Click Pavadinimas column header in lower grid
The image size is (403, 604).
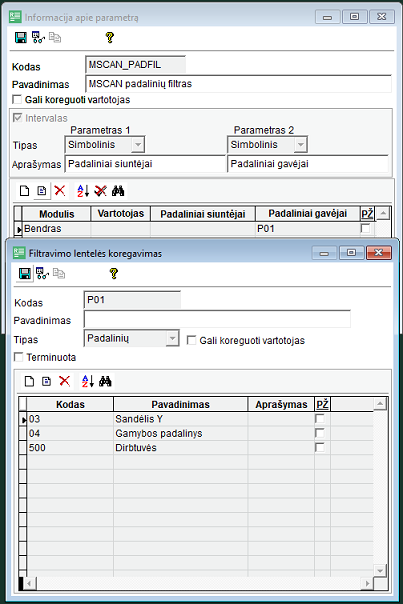pyautogui.click(x=180, y=404)
